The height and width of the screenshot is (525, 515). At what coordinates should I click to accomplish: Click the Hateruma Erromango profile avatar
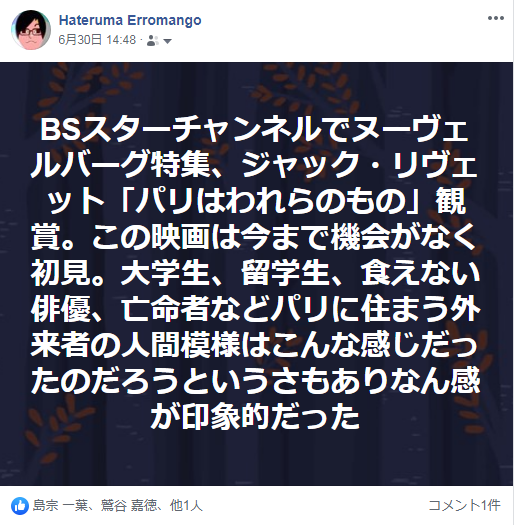coord(31,30)
